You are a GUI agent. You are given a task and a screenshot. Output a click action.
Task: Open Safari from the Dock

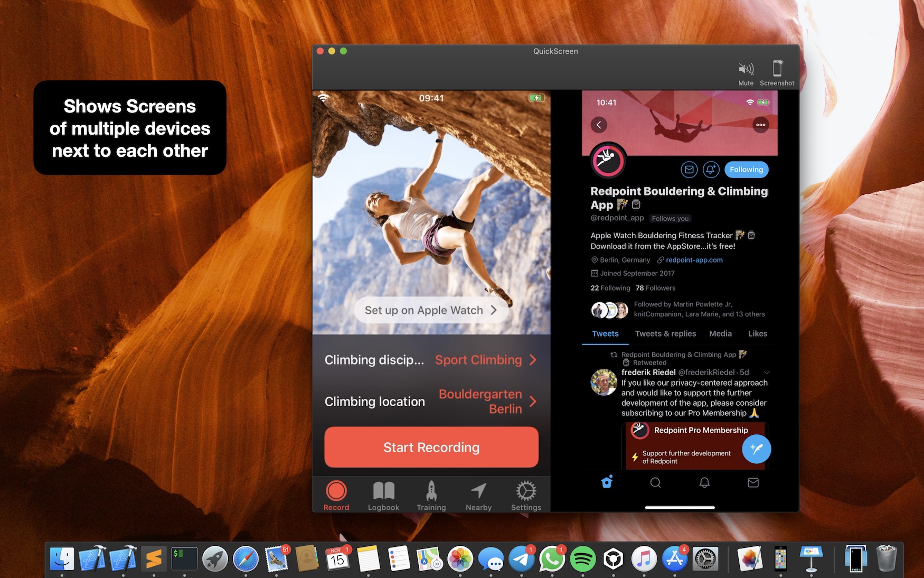[x=246, y=559]
